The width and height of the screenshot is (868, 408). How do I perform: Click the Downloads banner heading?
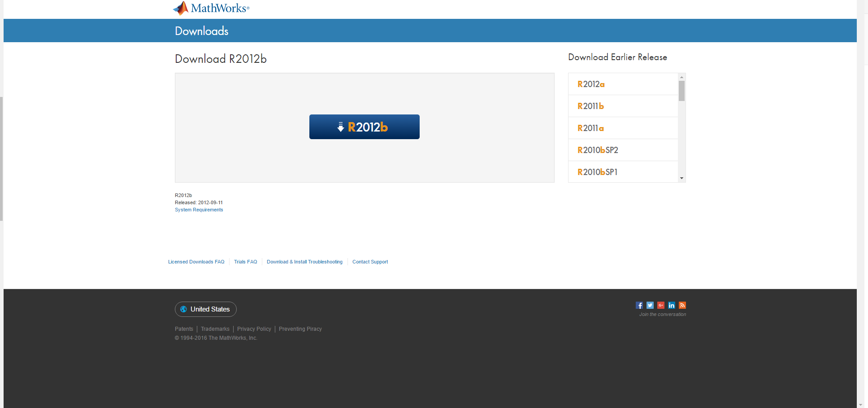click(x=201, y=31)
